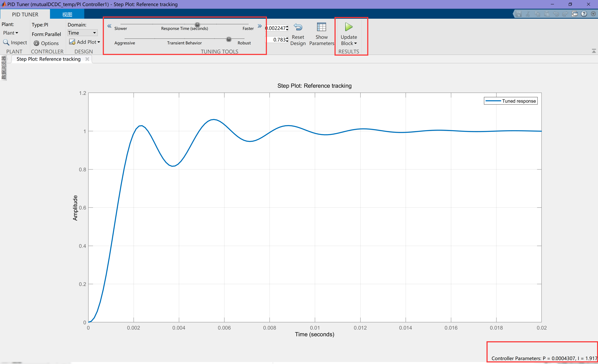This screenshot has width=598, height=364.
Task: Decrement the transient behavior spinner
Action: click(x=287, y=41)
